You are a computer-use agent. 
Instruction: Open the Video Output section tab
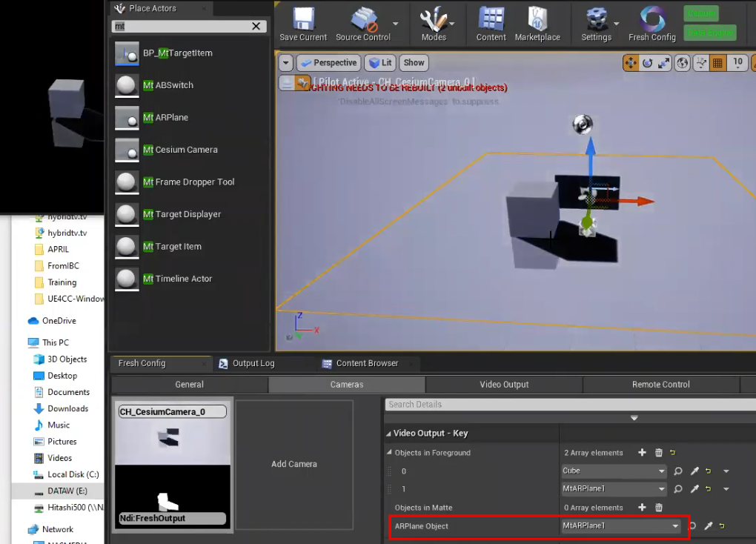point(504,385)
